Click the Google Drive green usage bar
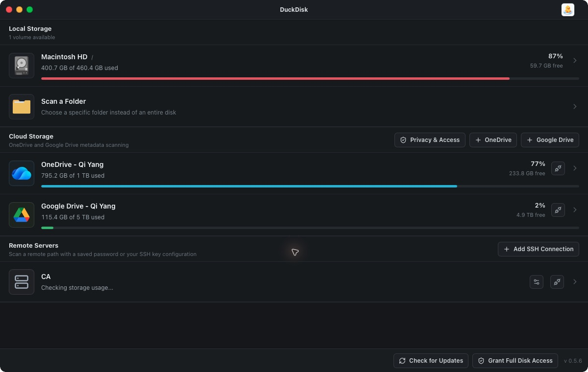The image size is (588, 372). pyautogui.click(x=47, y=228)
